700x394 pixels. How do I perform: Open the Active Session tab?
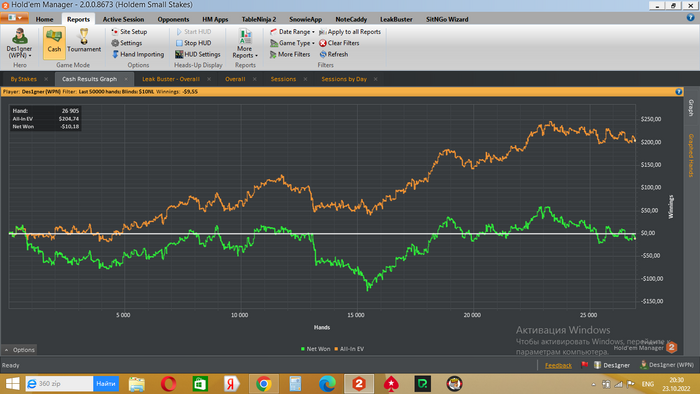pos(123,19)
